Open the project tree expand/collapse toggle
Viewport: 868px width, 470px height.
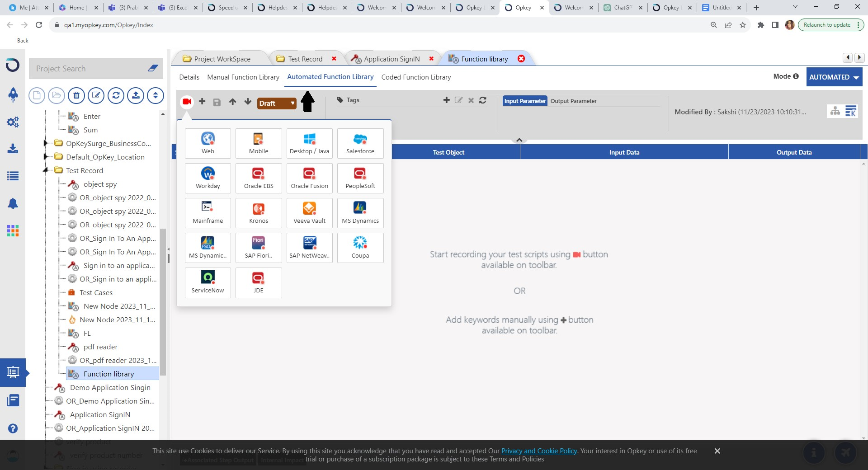(x=156, y=95)
